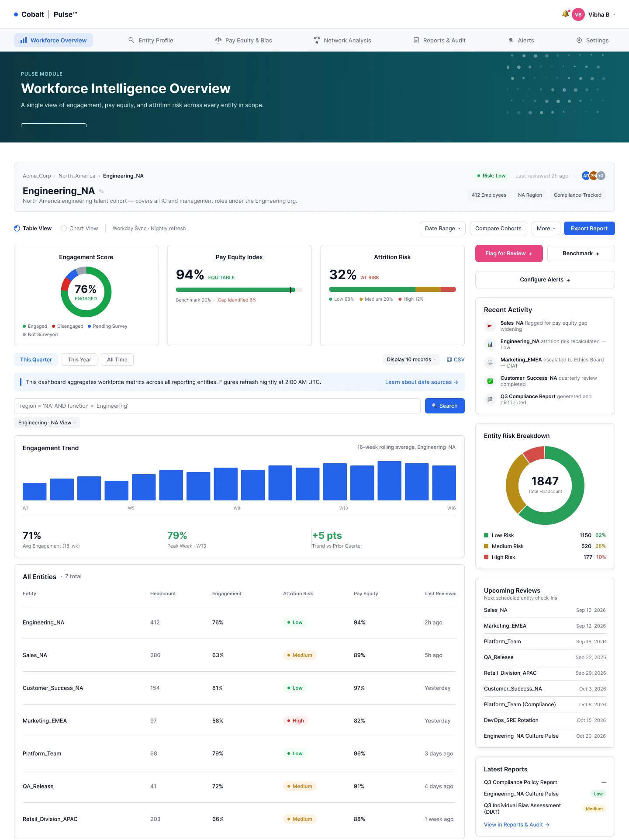Click the Marketing_EMEA escalation activity icon
Screen dimensions: 629x840
point(490,363)
